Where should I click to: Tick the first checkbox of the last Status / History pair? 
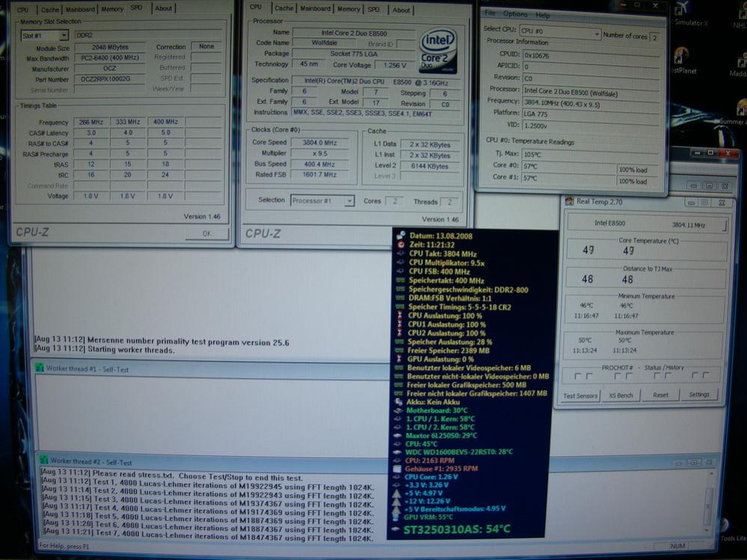[695, 376]
